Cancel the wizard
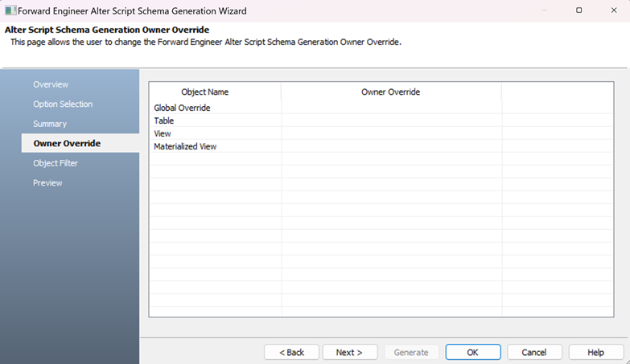The image size is (630, 364). click(534, 353)
